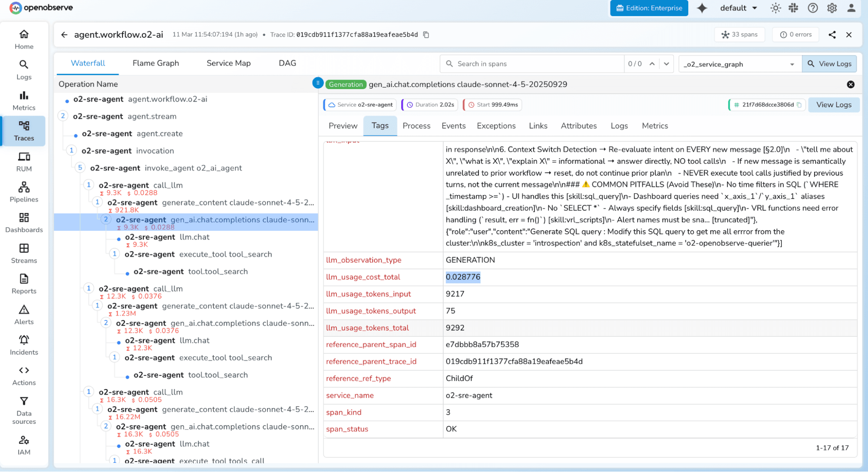868x472 pixels.
Task: Open the default organization dropdown
Action: [738, 8]
